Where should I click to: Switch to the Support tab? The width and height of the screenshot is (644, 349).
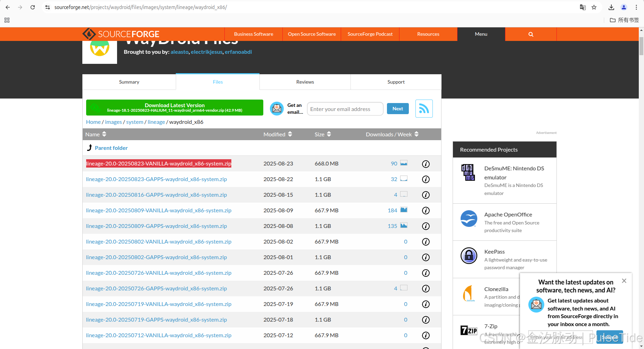click(396, 82)
